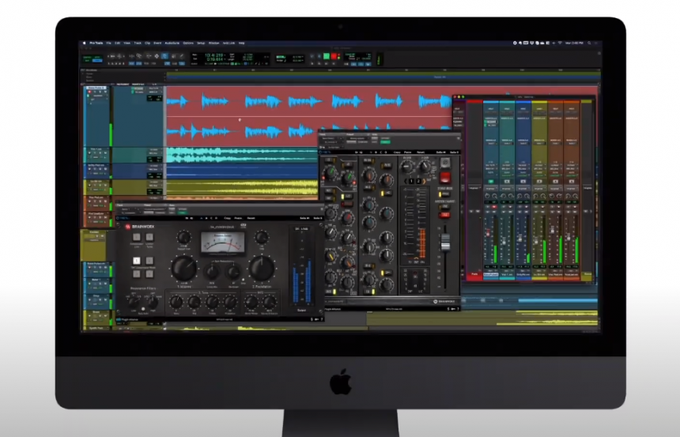Open the Track menu
This screenshot has height=437, width=680.
(137, 43)
